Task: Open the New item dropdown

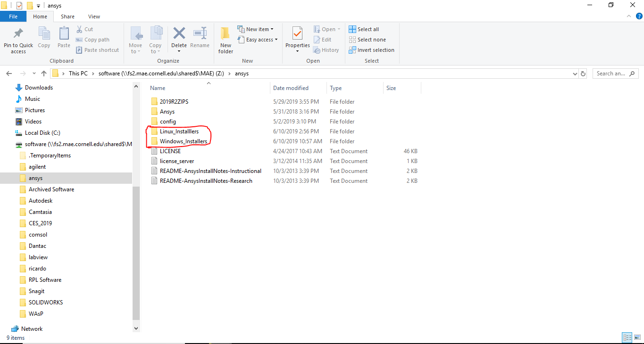Action: [255, 29]
